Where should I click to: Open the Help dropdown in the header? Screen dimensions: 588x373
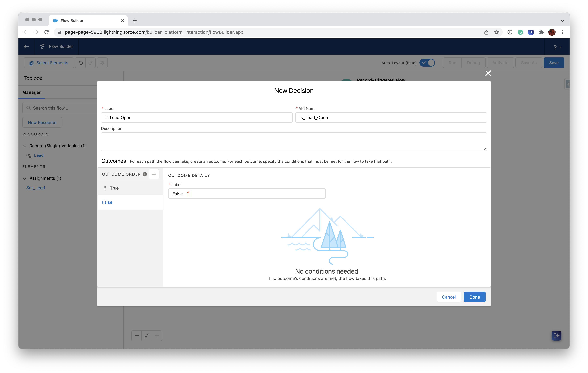(x=557, y=47)
